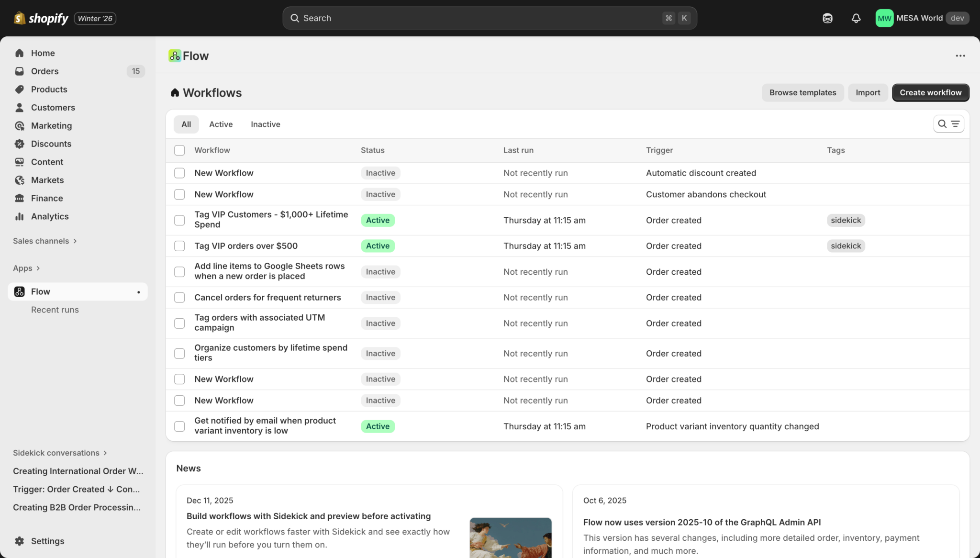Click the Home icon in the sidebar

(19, 53)
